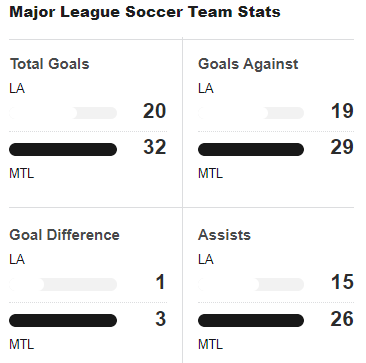Click LA's Assists progress bar

pyautogui.click(x=251, y=284)
